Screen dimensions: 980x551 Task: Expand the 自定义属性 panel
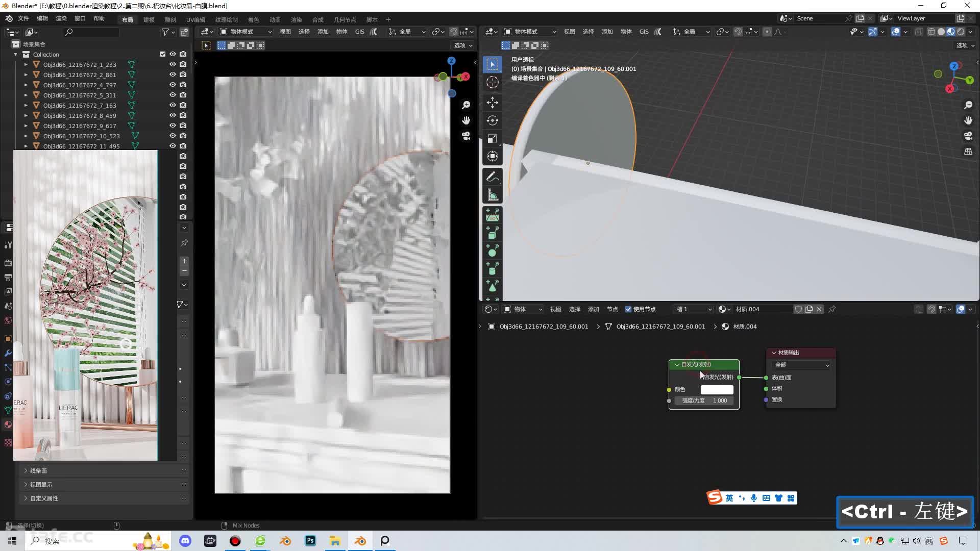(104, 498)
